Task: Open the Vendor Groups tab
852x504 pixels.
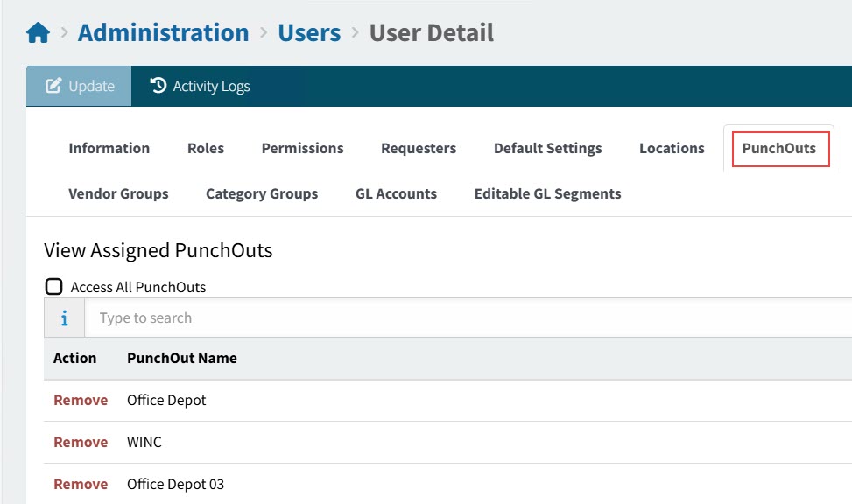Action: [x=118, y=194]
